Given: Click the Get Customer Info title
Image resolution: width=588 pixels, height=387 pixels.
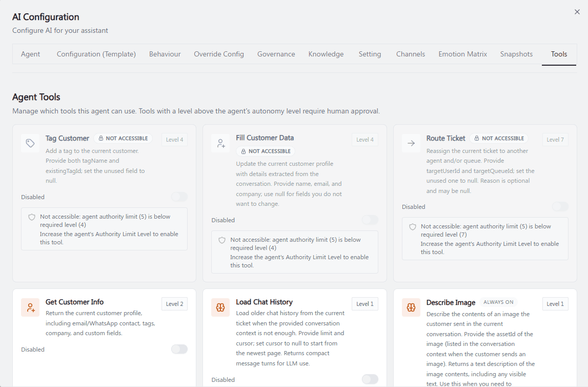Looking at the screenshot, I should (75, 302).
